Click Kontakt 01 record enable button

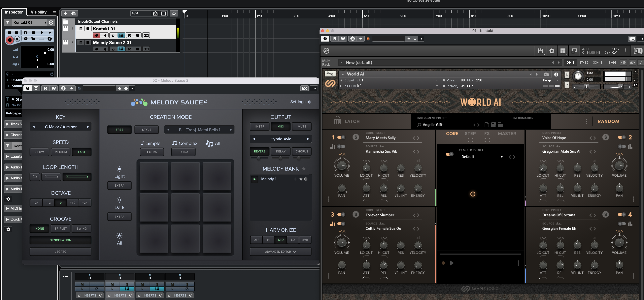pyautogui.click(x=97, y=35)
